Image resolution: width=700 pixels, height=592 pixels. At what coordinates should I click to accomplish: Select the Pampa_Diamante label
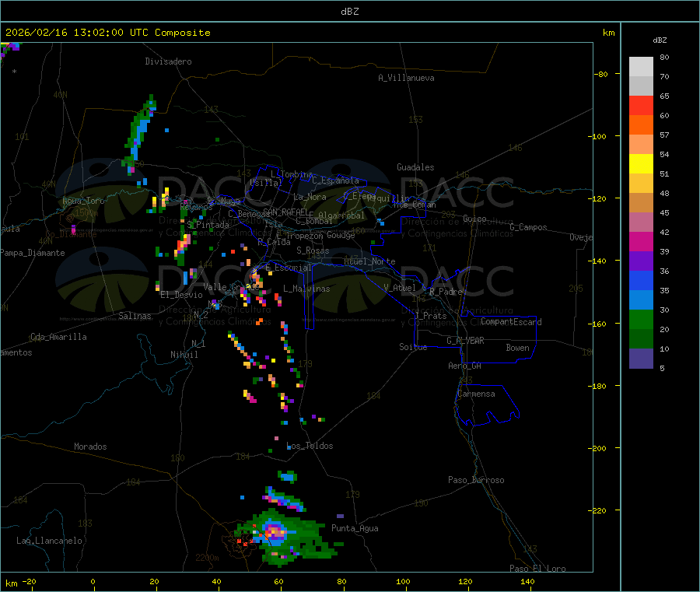point(33,253)
